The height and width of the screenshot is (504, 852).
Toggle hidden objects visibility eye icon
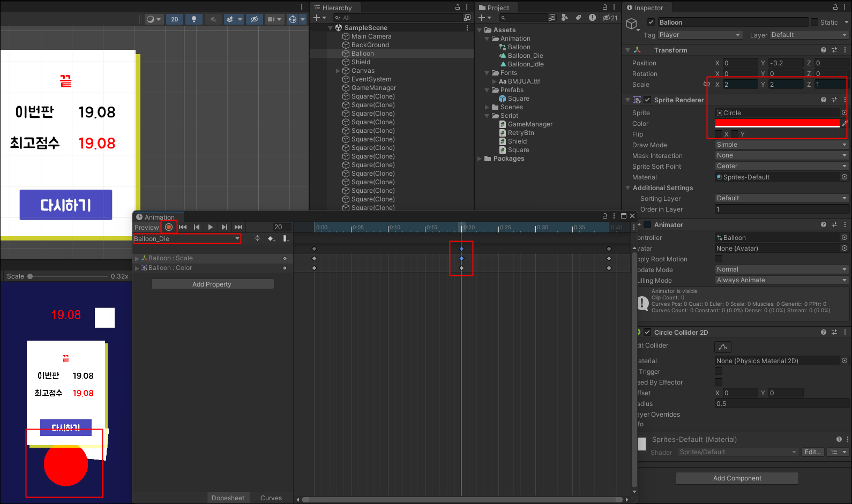pyautogui.click(x=255, y=19)
